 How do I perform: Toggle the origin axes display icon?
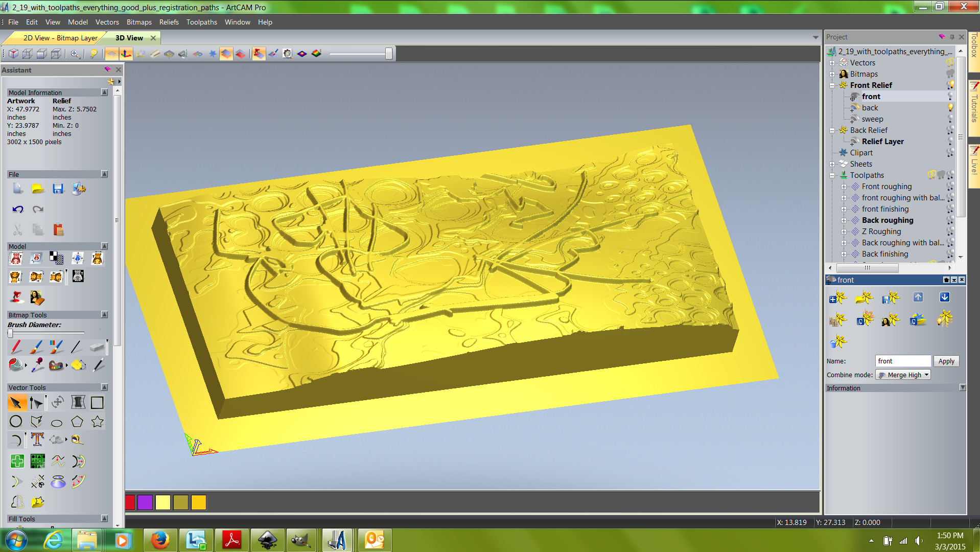126,54
